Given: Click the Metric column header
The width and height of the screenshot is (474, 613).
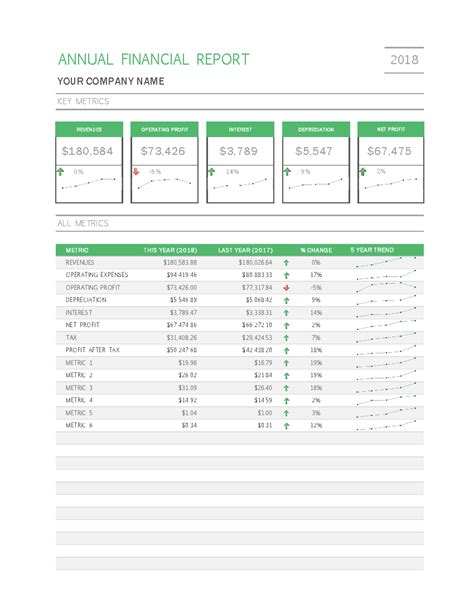Looking at the screenshot, I should point(77,250).
